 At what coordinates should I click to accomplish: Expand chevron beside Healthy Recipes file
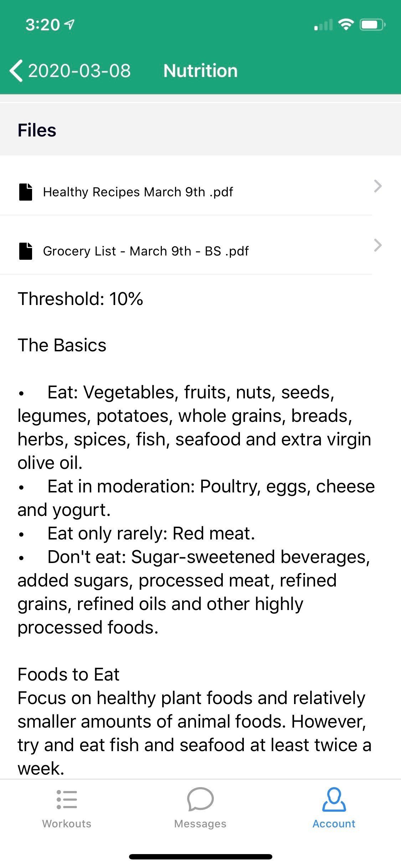(378, 186)
